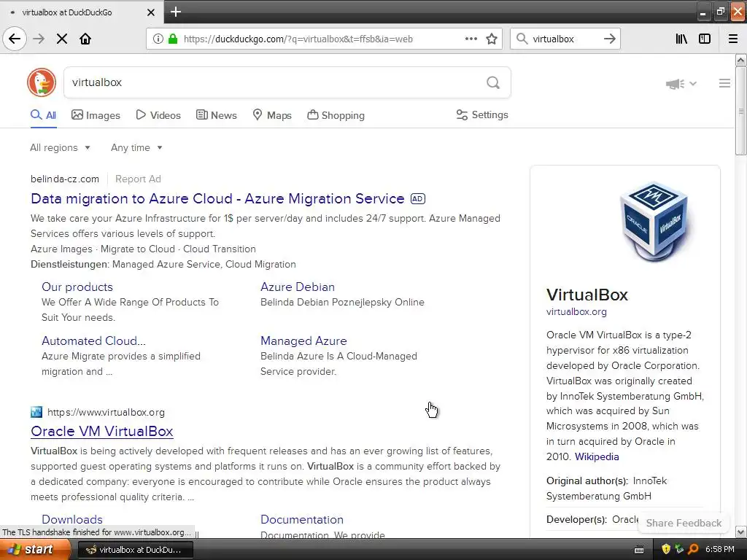Image resolution: width=747 pixels, height=560 pixels.
Task: Open the Wikipedia link in info panel
Action: [x=597, y=456]
